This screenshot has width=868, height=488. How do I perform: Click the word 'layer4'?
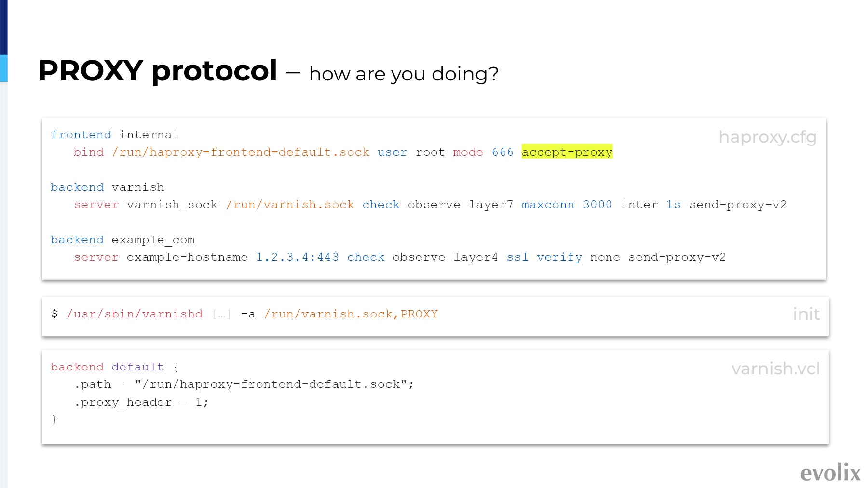475,257
